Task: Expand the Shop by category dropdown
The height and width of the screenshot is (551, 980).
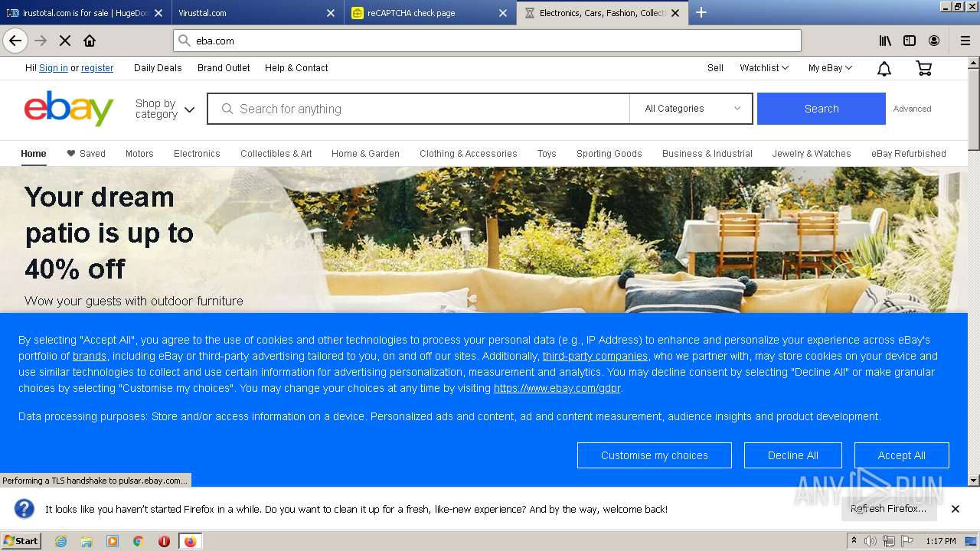Action: click(x=165, y=109)
